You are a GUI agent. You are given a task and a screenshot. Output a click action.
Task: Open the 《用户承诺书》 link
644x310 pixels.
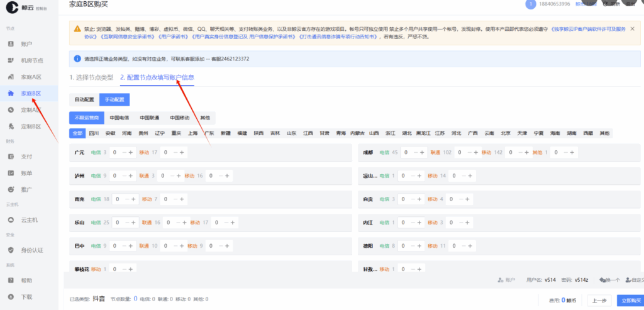coord(173,36)
